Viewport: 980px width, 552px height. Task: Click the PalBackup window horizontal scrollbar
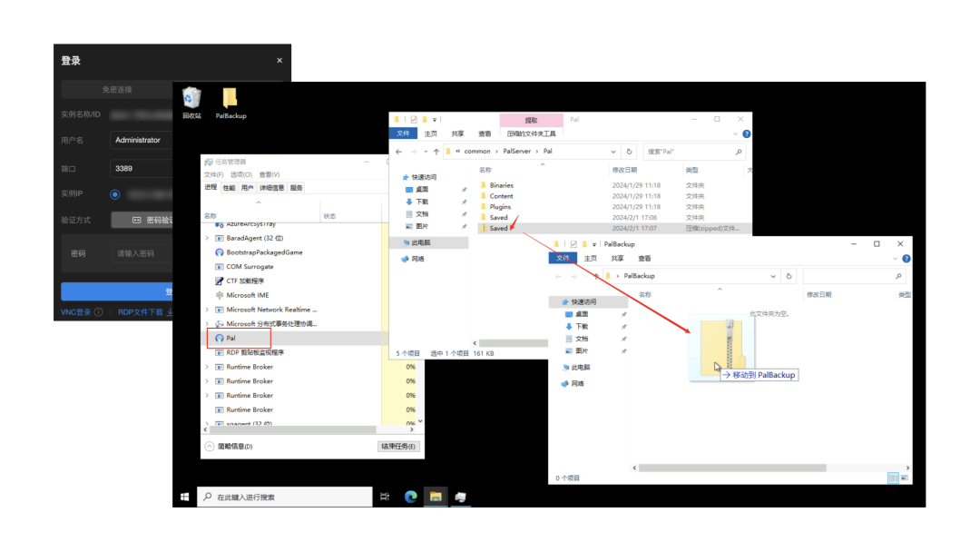(732, 468)
